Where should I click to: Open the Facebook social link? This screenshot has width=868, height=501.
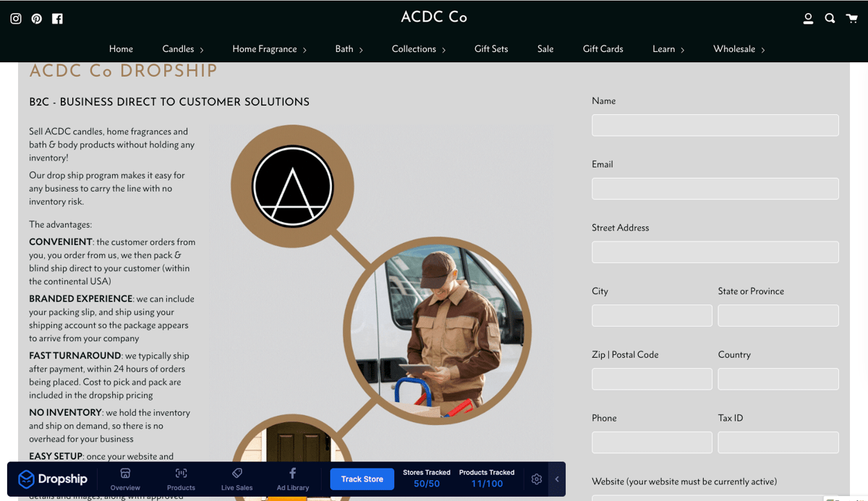pyautogui.click(x=57, y=19)
